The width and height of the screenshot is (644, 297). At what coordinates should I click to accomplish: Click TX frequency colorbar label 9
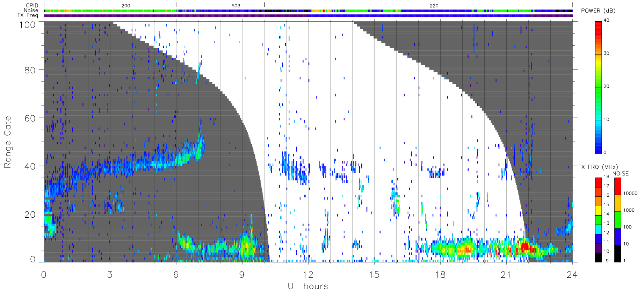point(607,261)
